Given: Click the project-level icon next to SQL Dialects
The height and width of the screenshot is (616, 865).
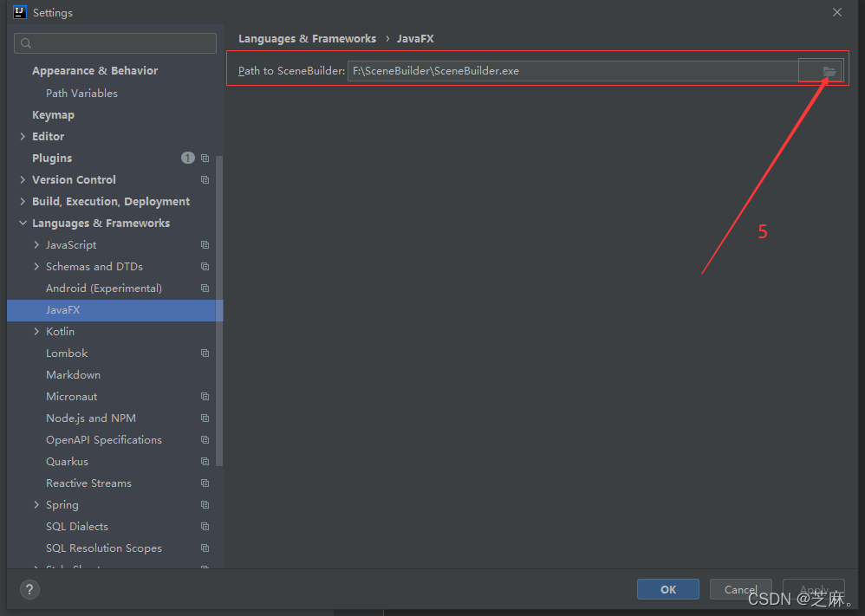Looking at the screenshot, I should click(x=205, y=527).
